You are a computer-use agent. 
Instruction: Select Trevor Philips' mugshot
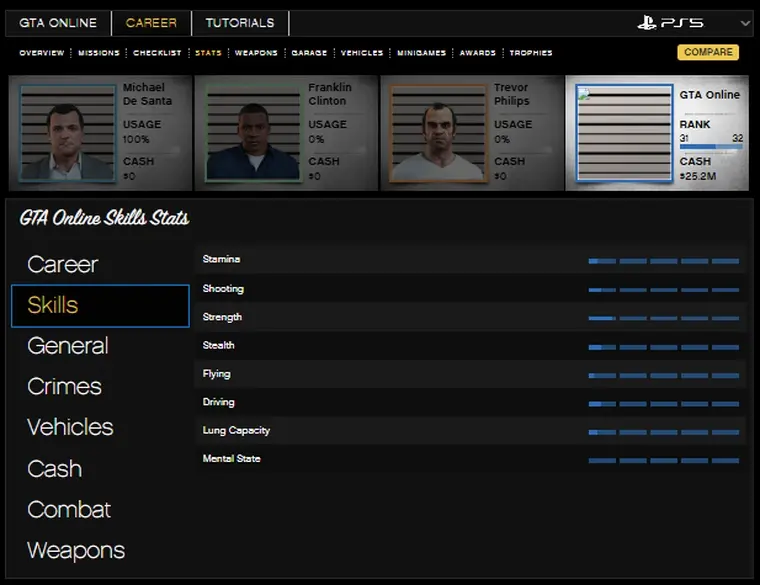pyautogui.click(x=437, y=133)
